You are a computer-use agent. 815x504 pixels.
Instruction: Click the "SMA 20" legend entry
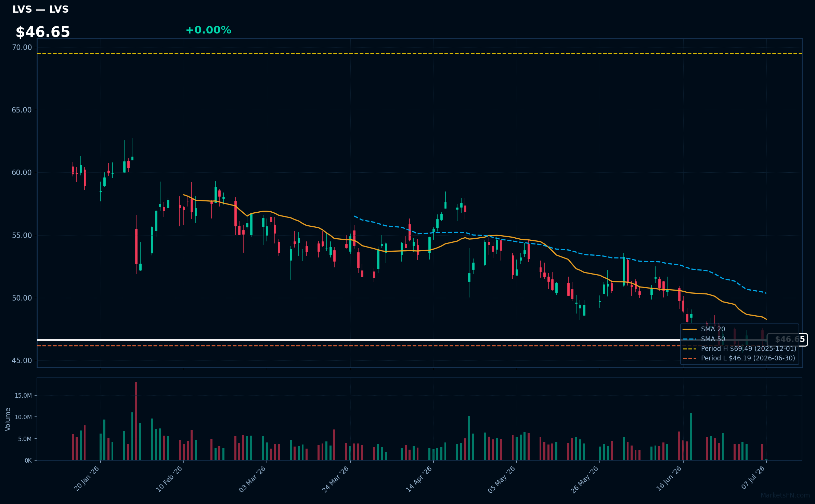704,329
